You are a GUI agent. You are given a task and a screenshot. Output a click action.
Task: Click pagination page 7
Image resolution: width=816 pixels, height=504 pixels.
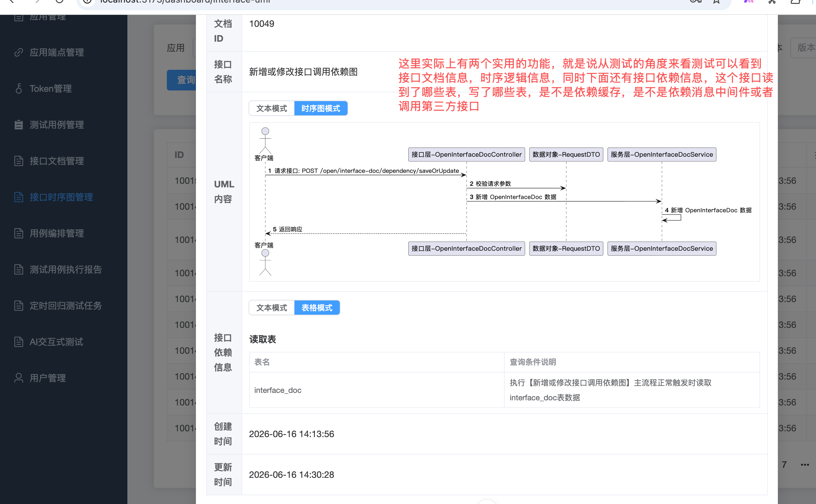click(784, 465)
